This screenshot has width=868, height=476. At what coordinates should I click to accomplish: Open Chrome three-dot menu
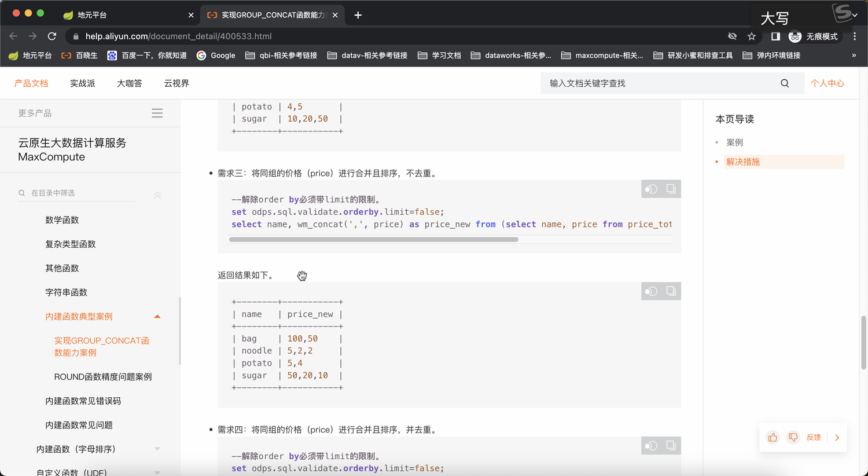(855, 36)
